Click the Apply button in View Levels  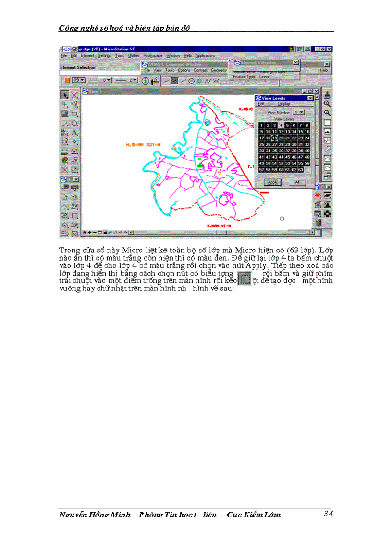click(x=274, y=182)
